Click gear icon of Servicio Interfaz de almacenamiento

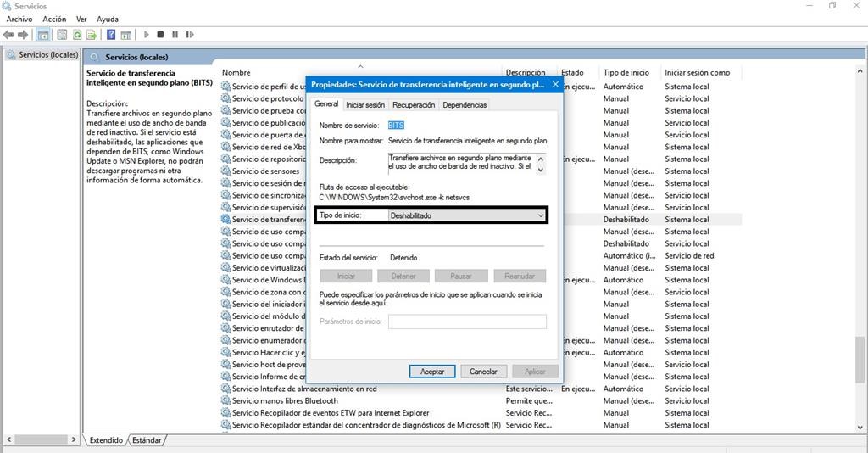coord(225,389)
